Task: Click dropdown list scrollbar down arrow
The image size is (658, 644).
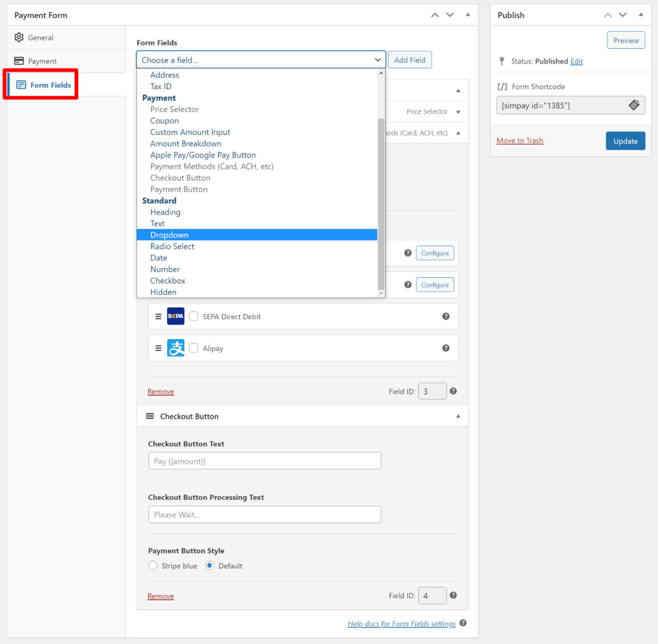Action: [x=381, y=293]
